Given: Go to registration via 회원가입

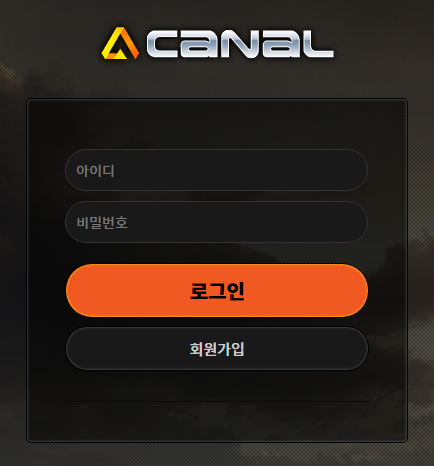Looking at the screenshot, I should 217,349.
